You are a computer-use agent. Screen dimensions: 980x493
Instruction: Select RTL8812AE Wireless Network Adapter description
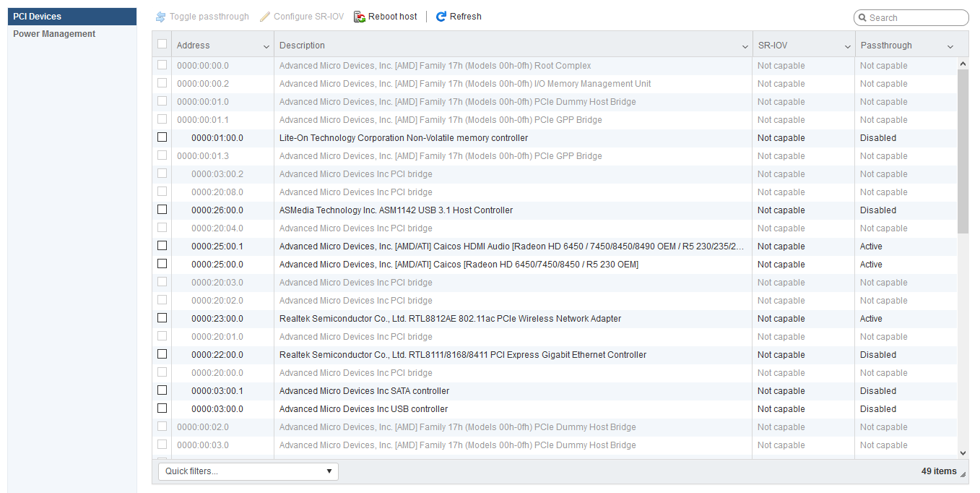coord(450,319)
